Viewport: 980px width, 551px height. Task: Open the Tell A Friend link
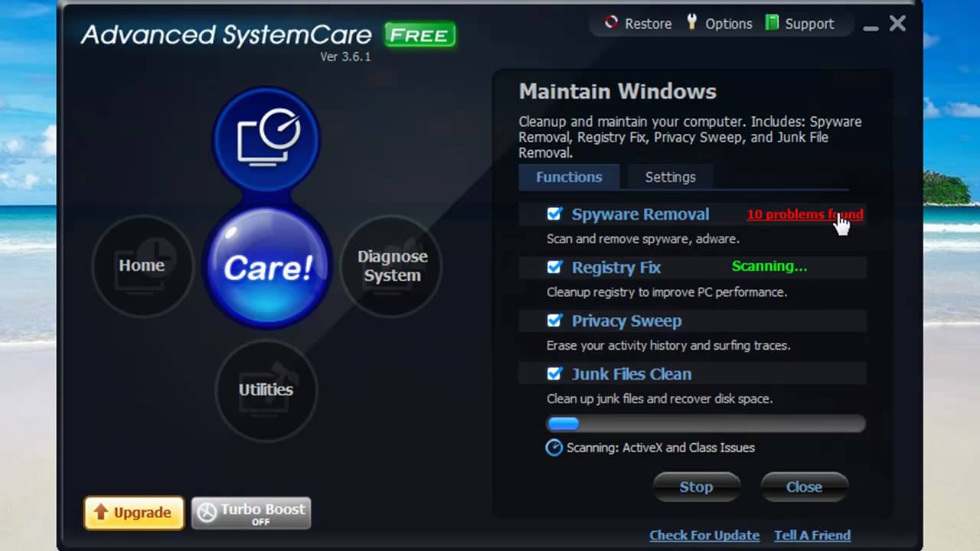[812, 536]
